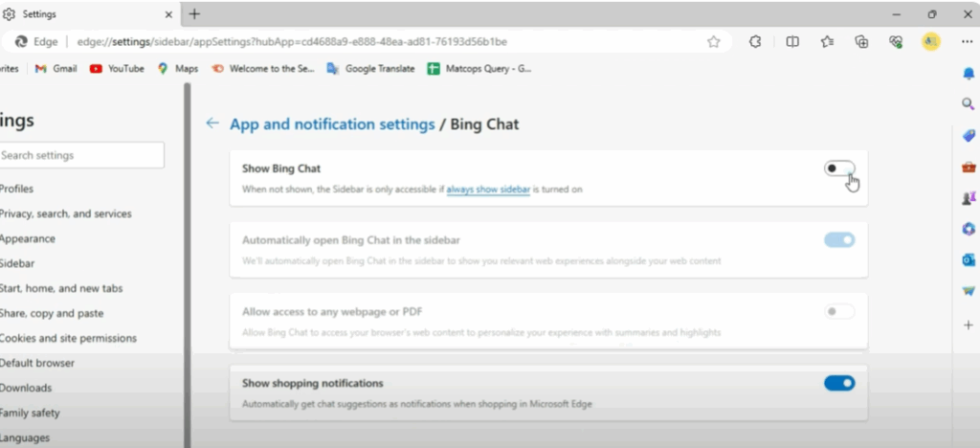This screenshot has height=448, width=980.
Task: Open the Settings and more ellipsis menu
Action: 965,42
